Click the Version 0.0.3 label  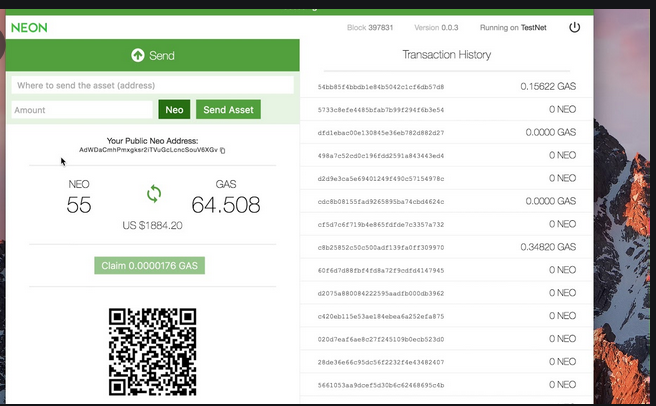pos(436,28)
